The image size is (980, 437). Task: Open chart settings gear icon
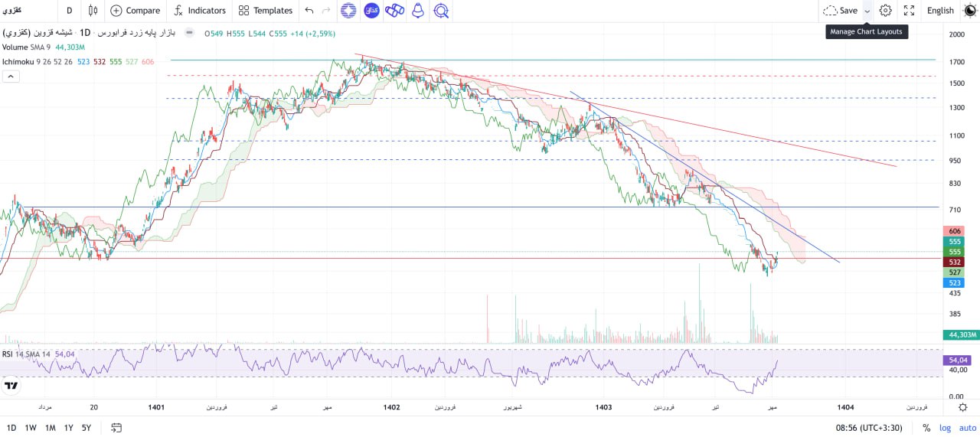tap(885, 11)
